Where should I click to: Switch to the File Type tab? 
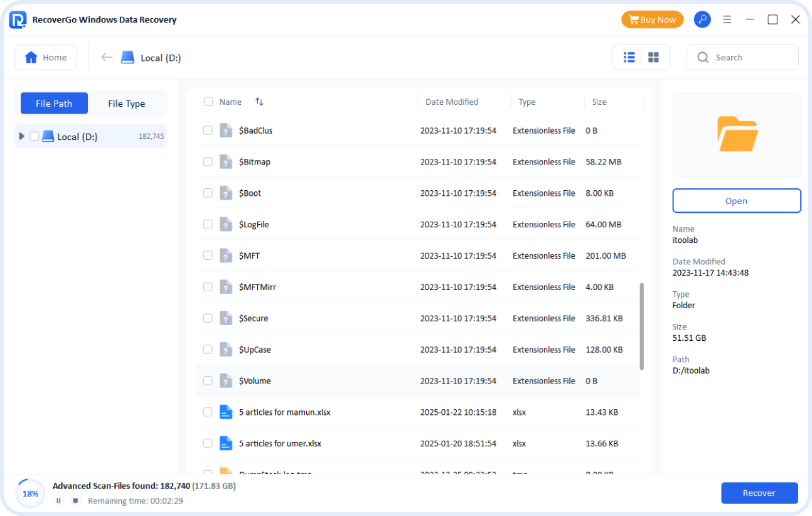(126, 104)
